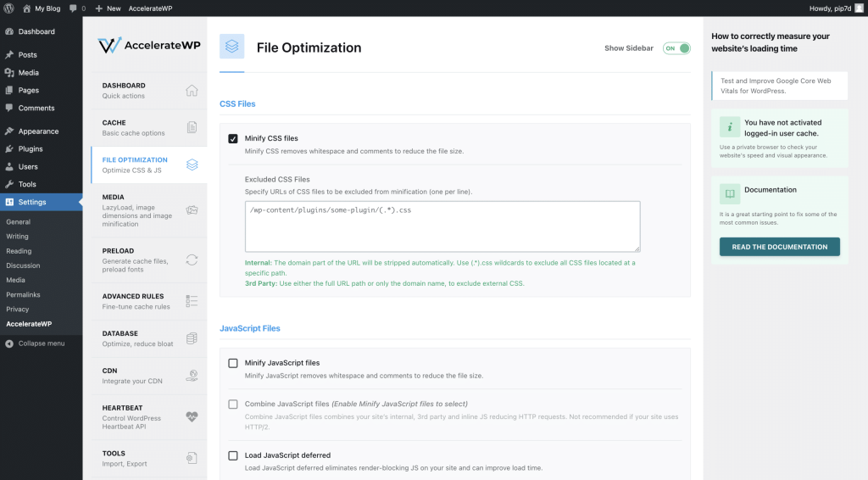Click the Comments icon in WordPress menu
Image resolution: width=868 pixels, height=480 pixels.
point(9,108)
